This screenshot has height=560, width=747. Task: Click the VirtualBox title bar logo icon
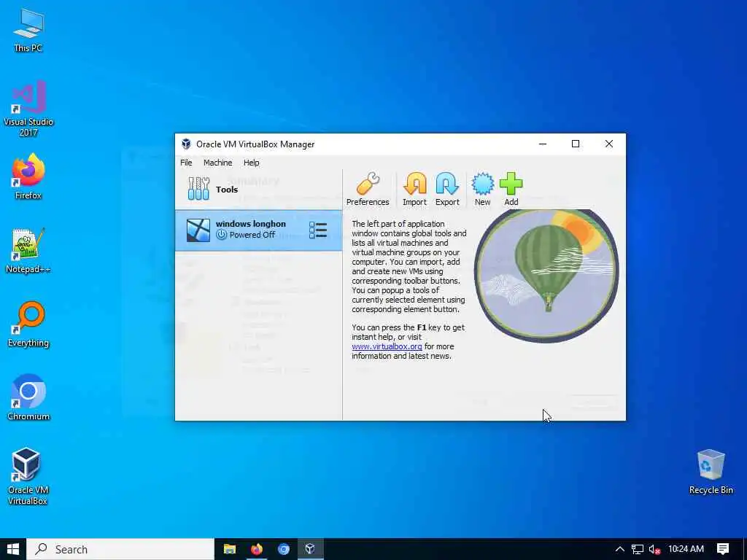click(186, 144)
